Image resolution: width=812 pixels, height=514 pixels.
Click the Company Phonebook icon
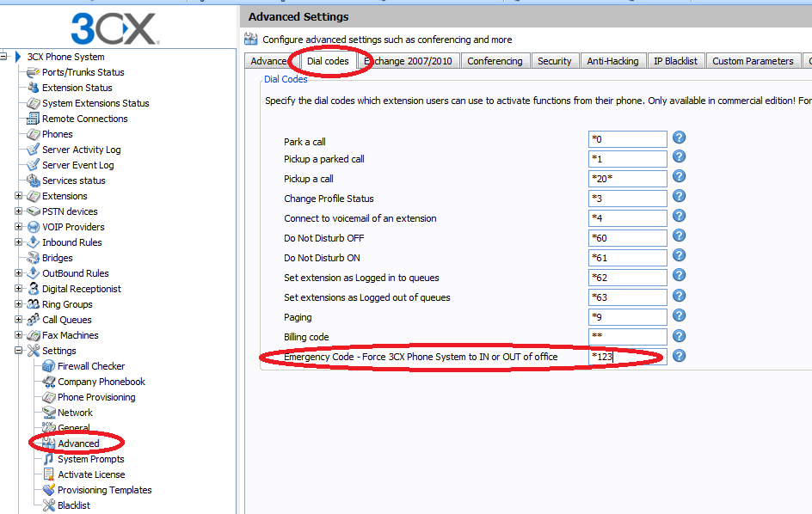(49, 382)
